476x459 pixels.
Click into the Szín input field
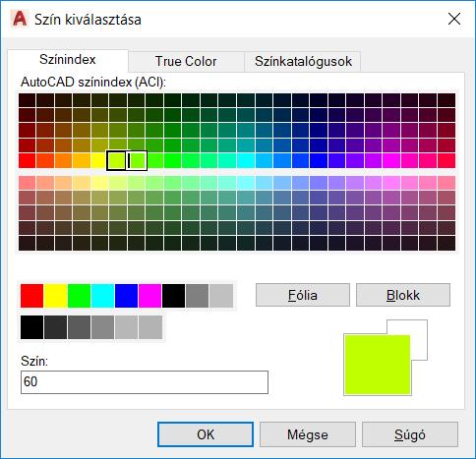(x=145, y=382)
